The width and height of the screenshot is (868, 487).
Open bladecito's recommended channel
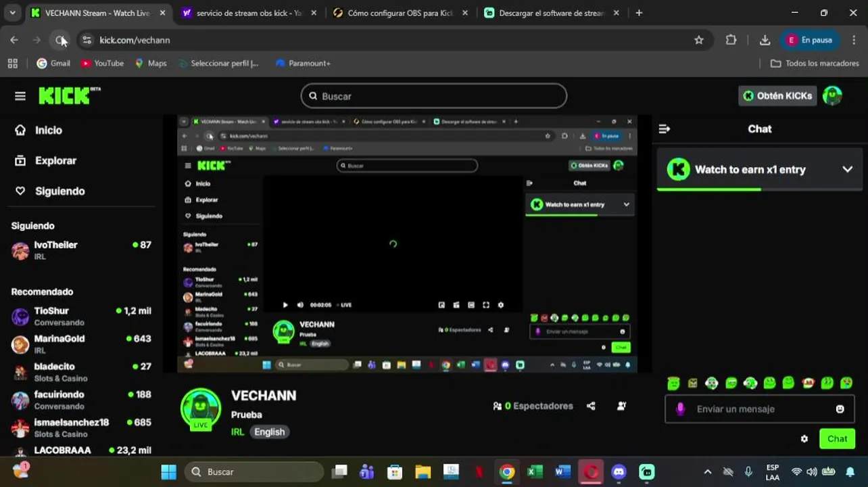[x=81, y=372]
